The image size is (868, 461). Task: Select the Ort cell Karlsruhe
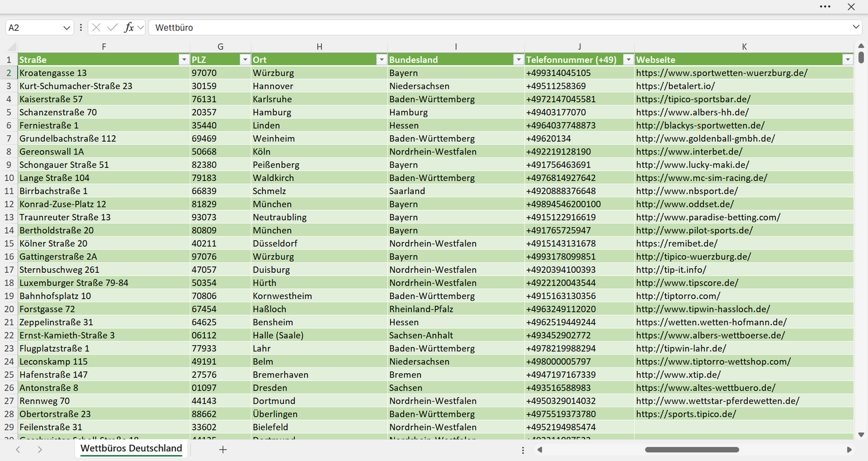pos(320,99)
